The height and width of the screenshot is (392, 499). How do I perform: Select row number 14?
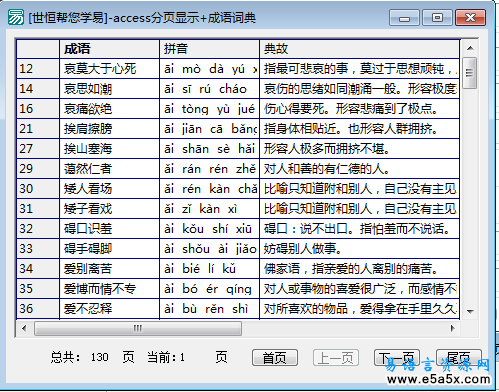[38, 89]
